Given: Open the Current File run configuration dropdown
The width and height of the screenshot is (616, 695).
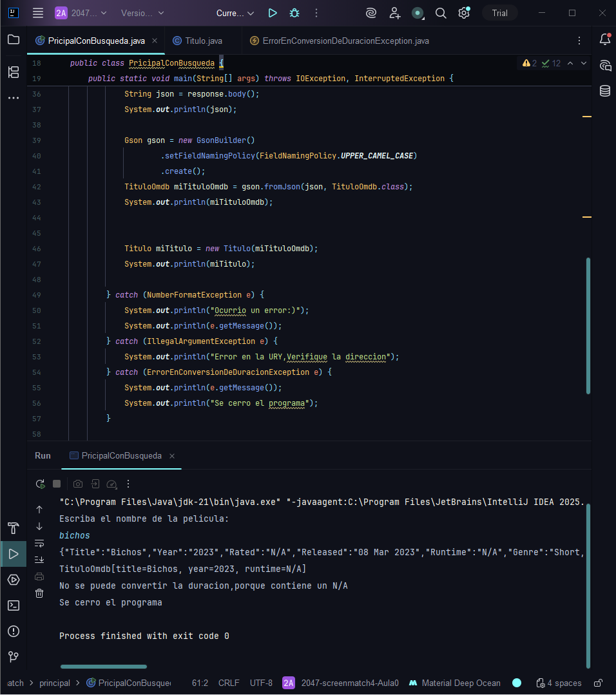Looking at the screenshot, I should click(x=235, y=13).
